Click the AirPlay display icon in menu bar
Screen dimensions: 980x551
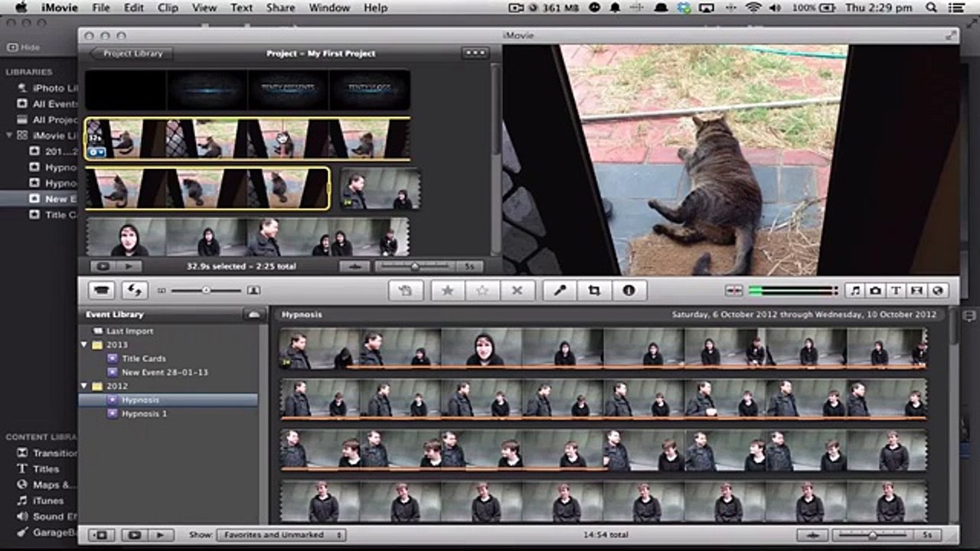(706, 8)
